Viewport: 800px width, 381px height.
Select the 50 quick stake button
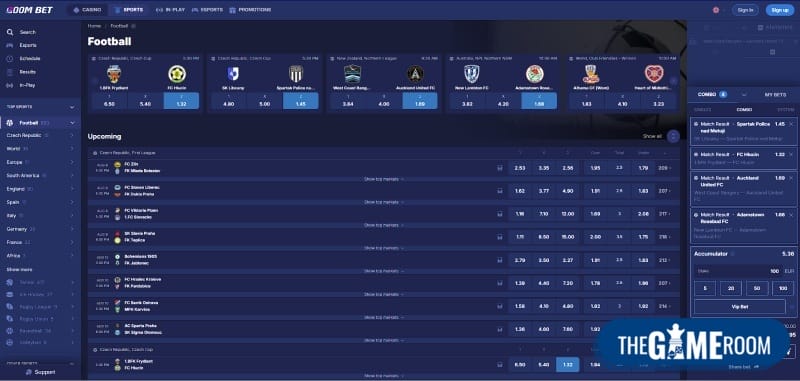pyautogui.click(x=757, y=288)
